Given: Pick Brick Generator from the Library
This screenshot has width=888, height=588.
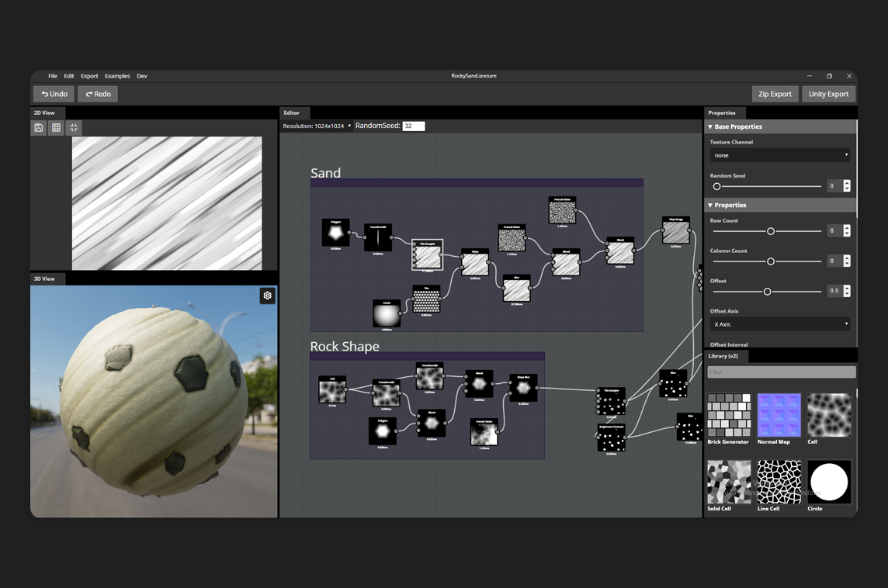Looking at the screenshot, I should point(729,419).
